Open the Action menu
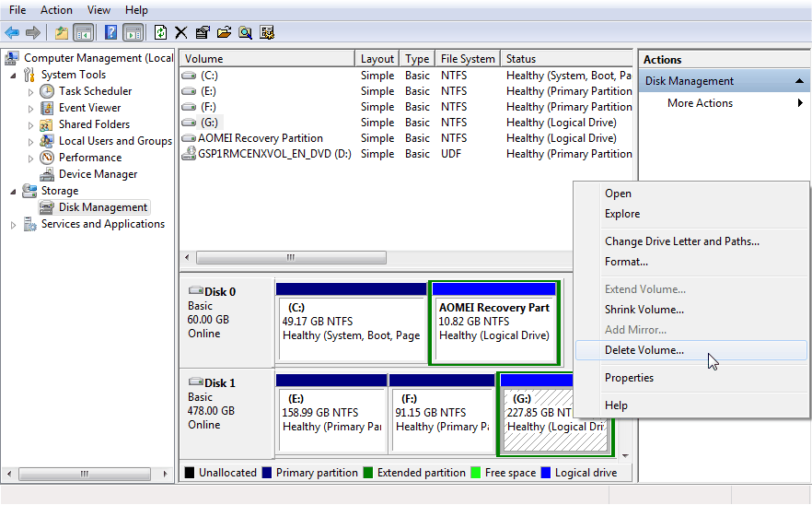Image resolution: width=812 pixels, height=505 pixels. coord(56,10)
